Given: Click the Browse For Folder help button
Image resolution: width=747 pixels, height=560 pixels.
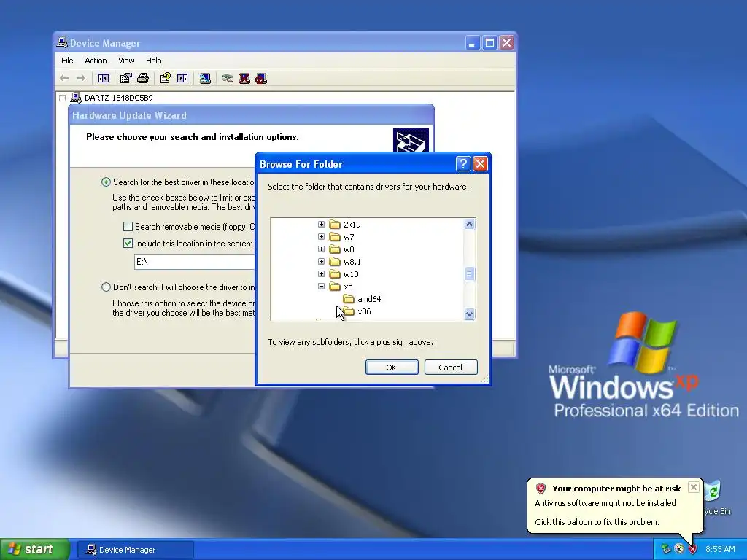Looking at the screenshot, I should click(x=463, y=164).
